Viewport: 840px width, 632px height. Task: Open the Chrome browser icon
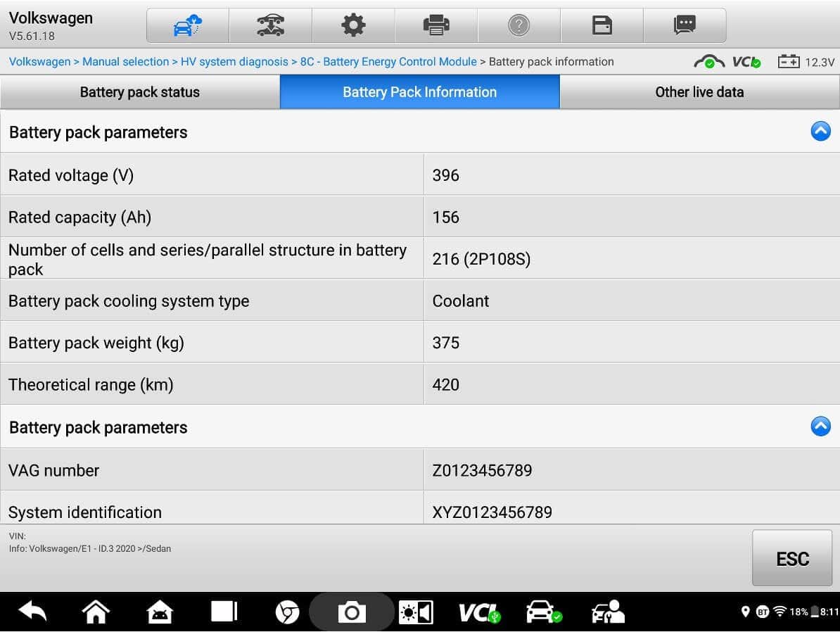click(x=287, y=612)
